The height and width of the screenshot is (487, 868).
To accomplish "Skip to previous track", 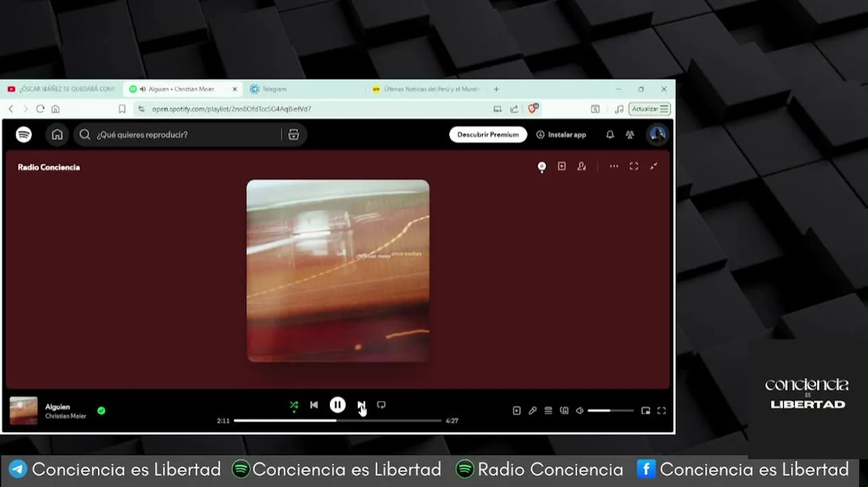I will (314, 405).
